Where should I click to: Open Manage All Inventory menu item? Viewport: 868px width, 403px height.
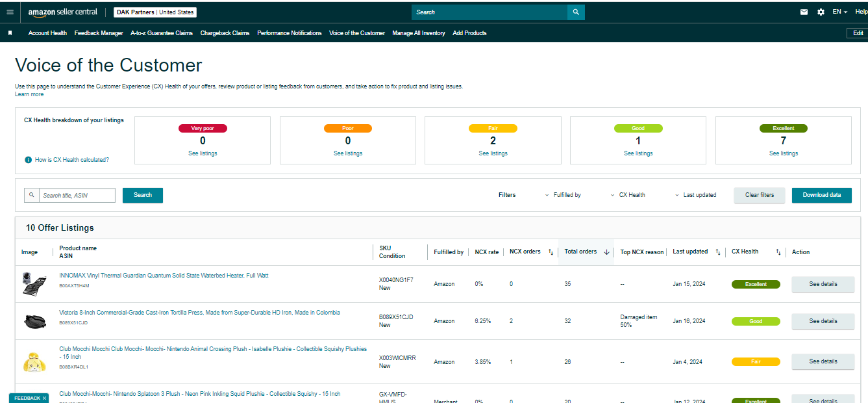(x=419, y=33)
